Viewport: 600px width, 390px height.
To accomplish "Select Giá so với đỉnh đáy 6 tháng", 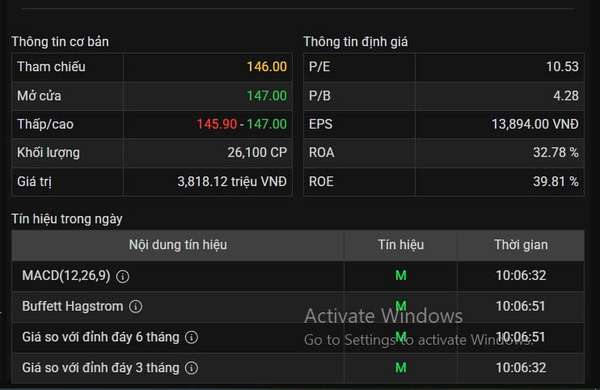I will [x=101, y=337].
